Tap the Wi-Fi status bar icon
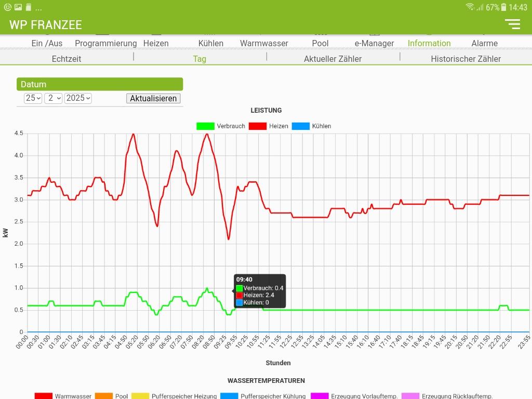Screen dimensions: 532x399 [x=470, y=7]
